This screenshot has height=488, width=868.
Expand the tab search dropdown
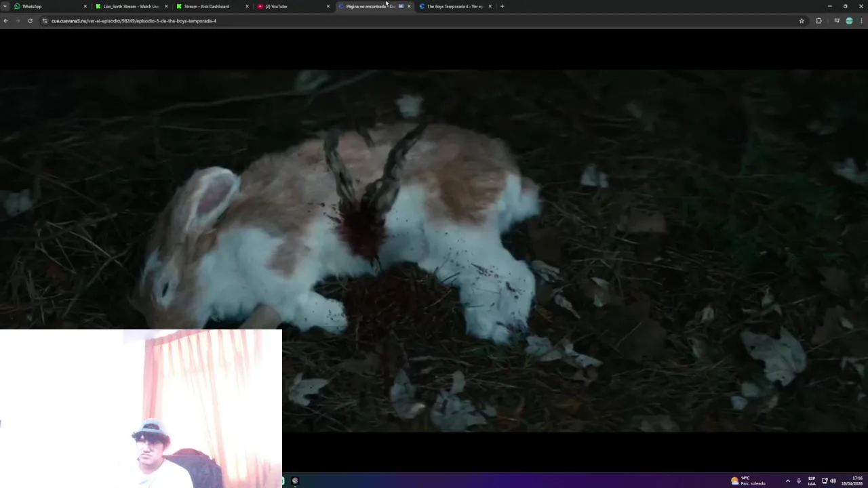[5, 6]
